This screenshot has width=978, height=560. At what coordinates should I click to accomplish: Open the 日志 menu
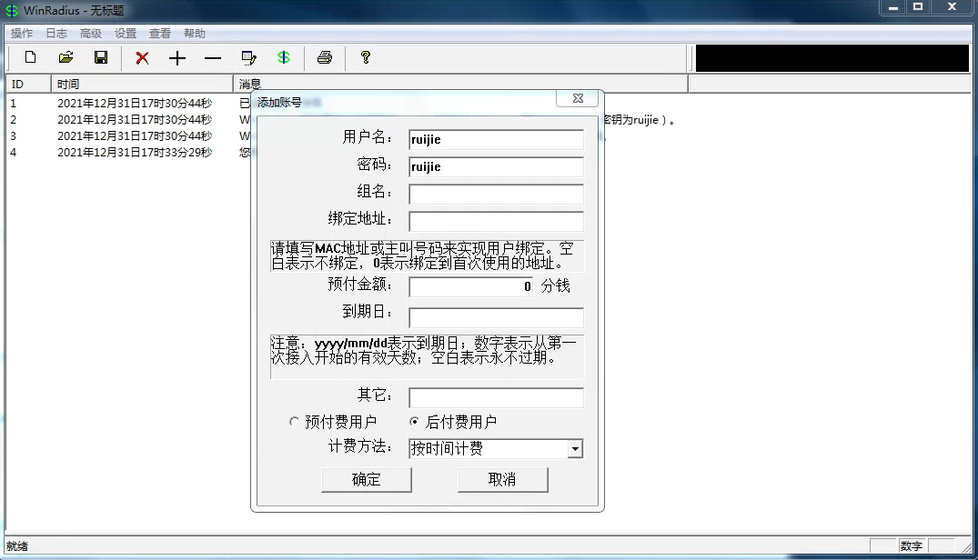(x=56, y=34)
